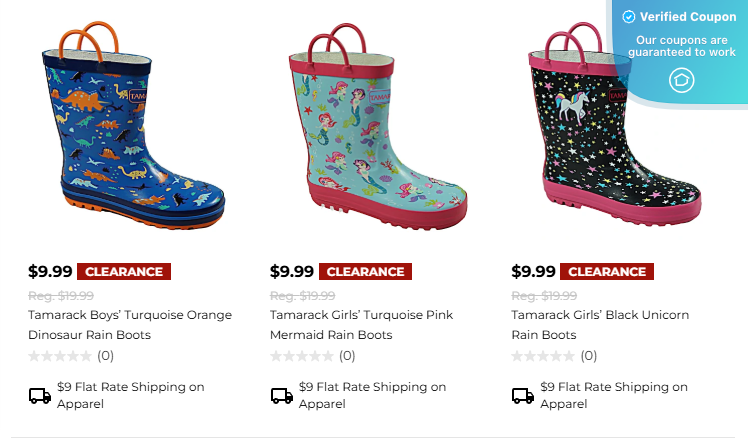The width and height of the screenshot is (748, 441).
Task: Click the coupon tag circle icon
Action: (x=681, y=79)
